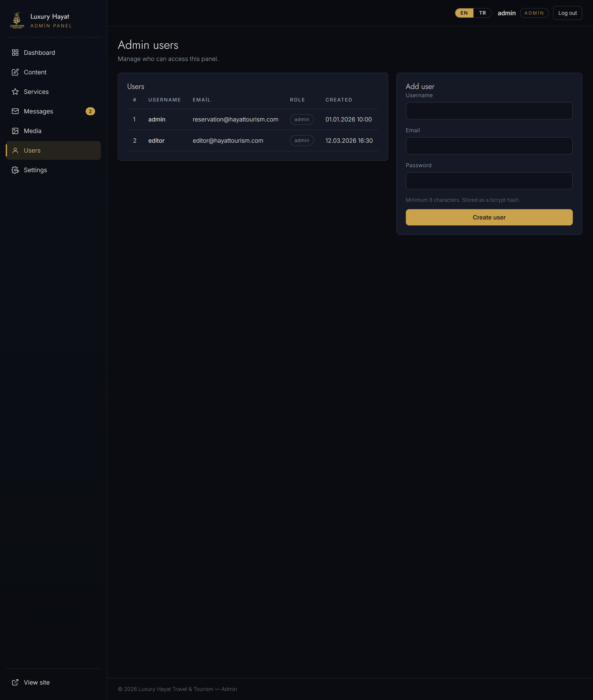Screen dimensions: 593x700
Task: Click the Content edit pencil icon
Action: pyautogui.click(x=15, y=72)
